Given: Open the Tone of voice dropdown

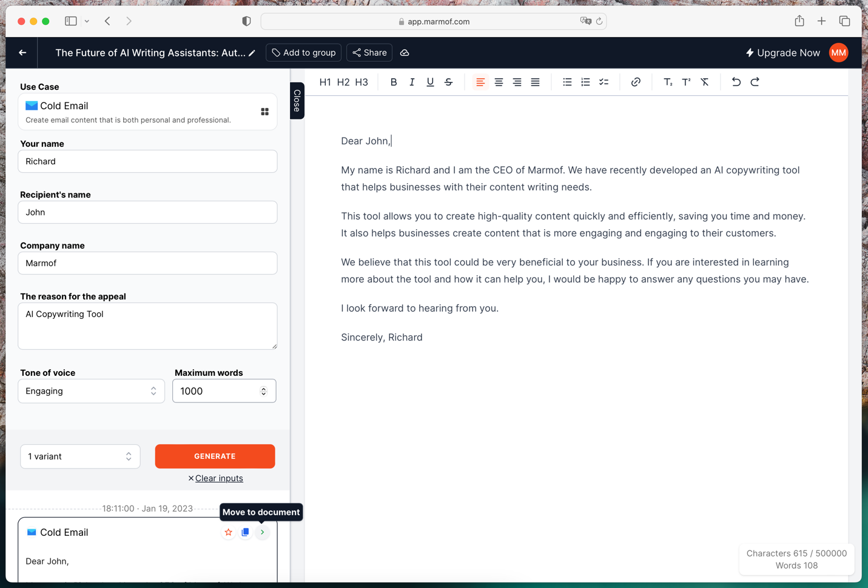Looking at the screenshot, I should point(92,391).
